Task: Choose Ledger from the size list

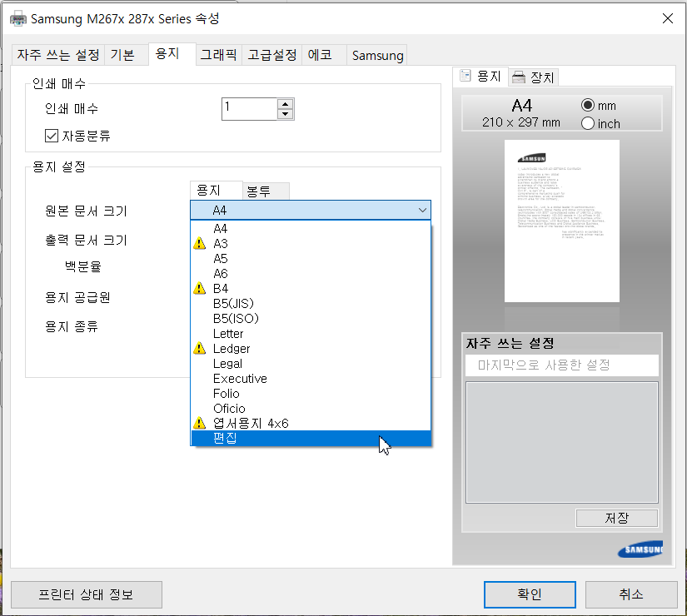Action: [x=311, y=348]
